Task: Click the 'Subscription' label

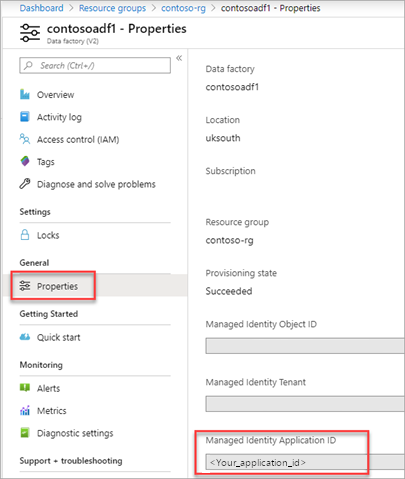Action: pyautogui.click(x=230, y=171)
